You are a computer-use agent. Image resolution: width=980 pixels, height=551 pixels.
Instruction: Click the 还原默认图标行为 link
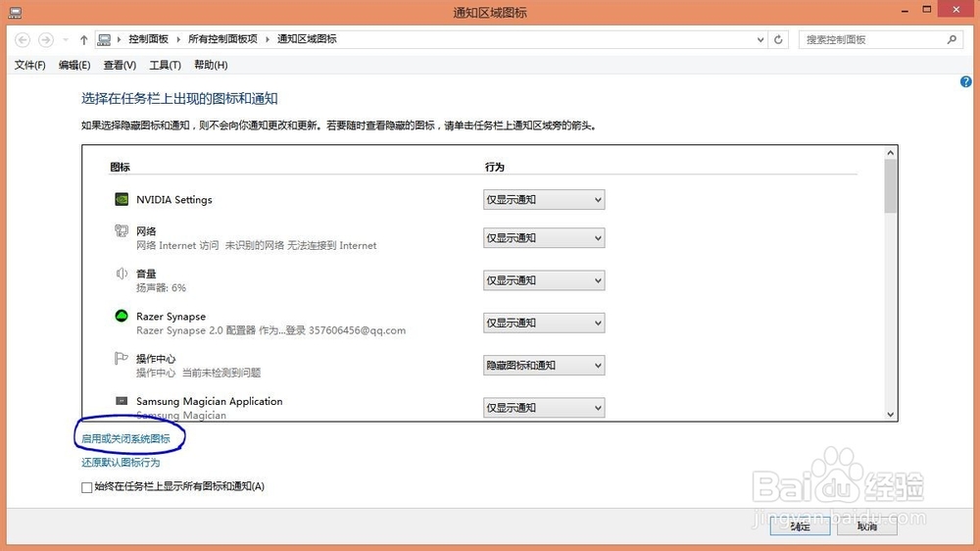pos(121,462)
